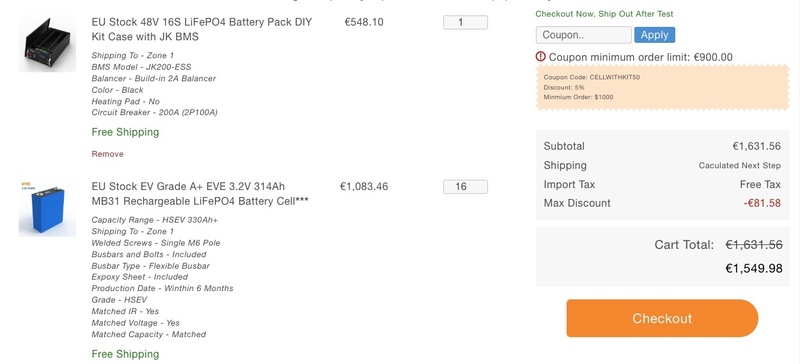The height and width of the screenshot is (364, 800).
Task: Edit quantity box showing 16
Action: (465, 187)
